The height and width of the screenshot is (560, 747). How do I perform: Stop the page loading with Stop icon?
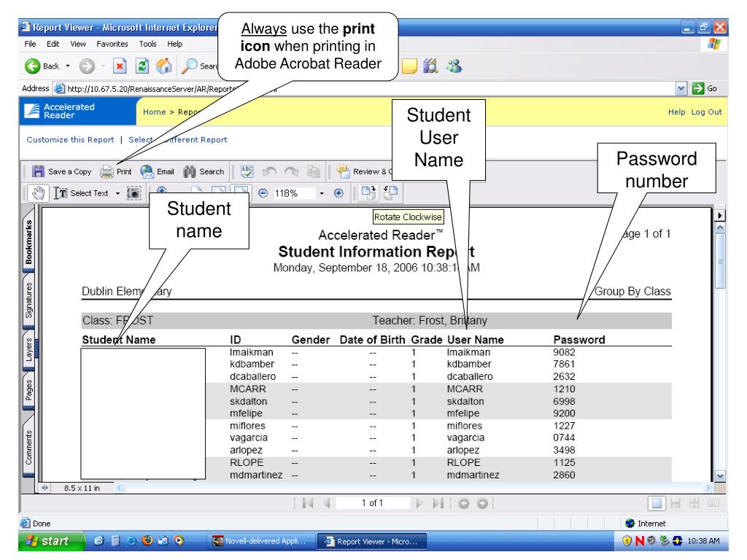coord(120,66)
